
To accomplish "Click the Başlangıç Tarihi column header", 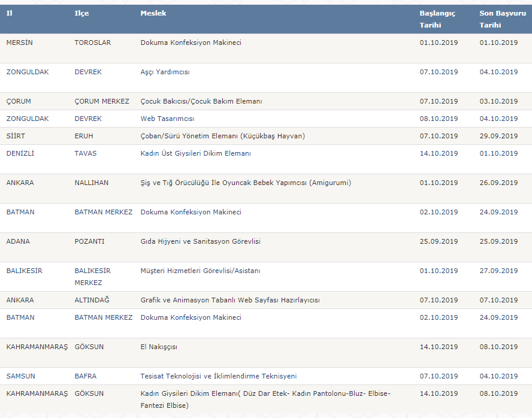I will click(x=437, y=19).
